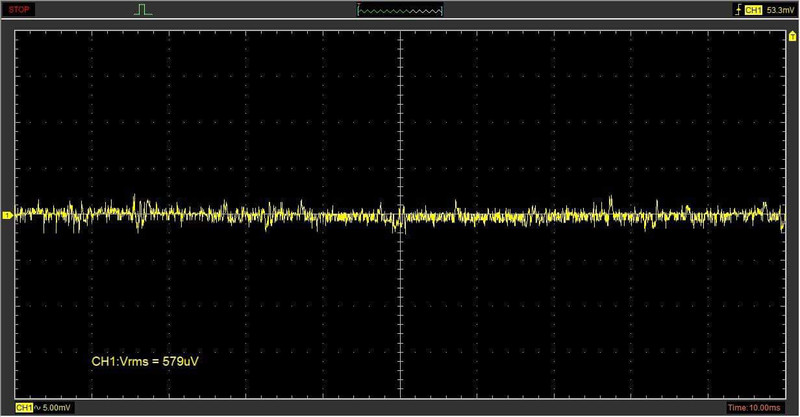Click the AC coupling symbol next to CH1
800x417 pixels.
click(37, 408)
